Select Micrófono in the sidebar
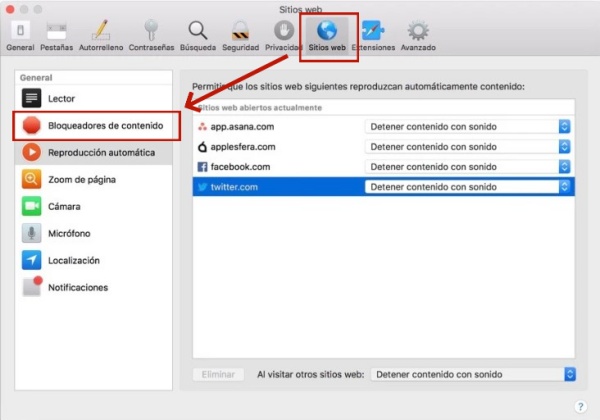600x420 pixels. pos(93,233)
